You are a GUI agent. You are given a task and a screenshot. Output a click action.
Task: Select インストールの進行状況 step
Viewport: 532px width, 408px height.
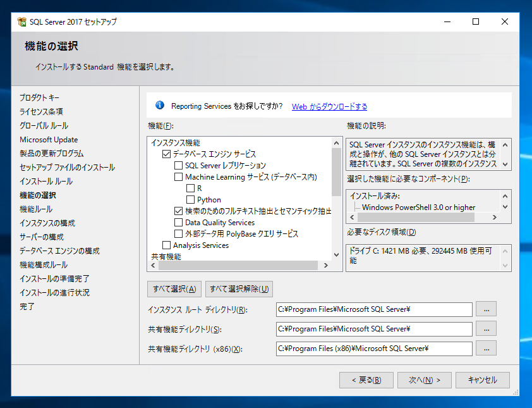point(54,293)
